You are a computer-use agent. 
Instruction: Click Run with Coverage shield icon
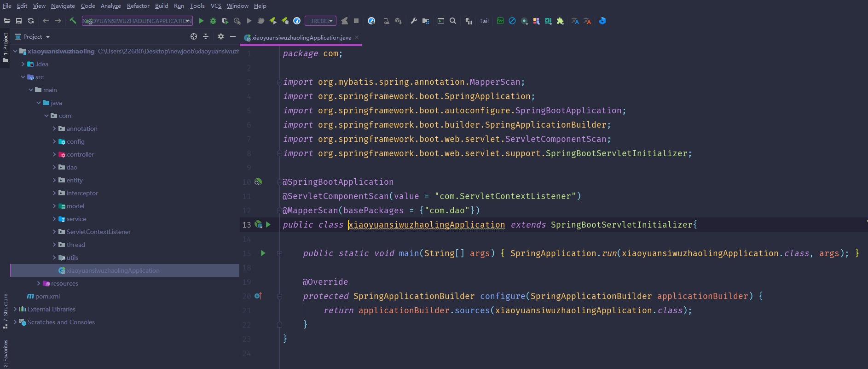click(225, 21)
